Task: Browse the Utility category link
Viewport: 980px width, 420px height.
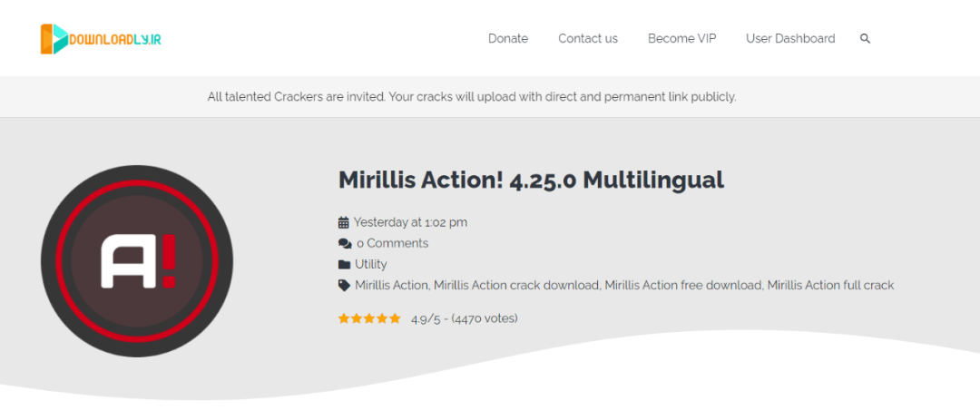Action: tap(371, 264)
